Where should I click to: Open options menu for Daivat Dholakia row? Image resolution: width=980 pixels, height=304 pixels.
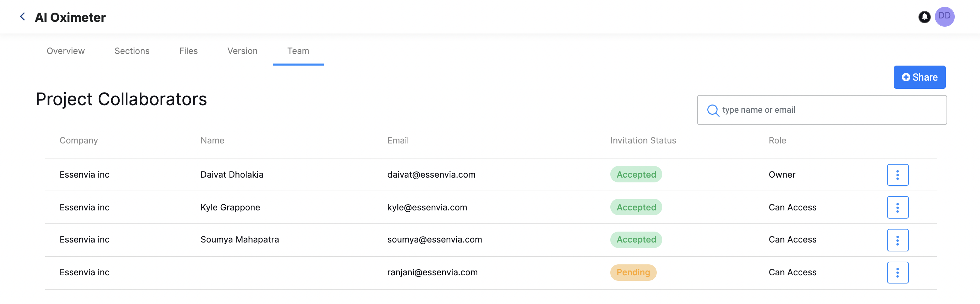897,175
